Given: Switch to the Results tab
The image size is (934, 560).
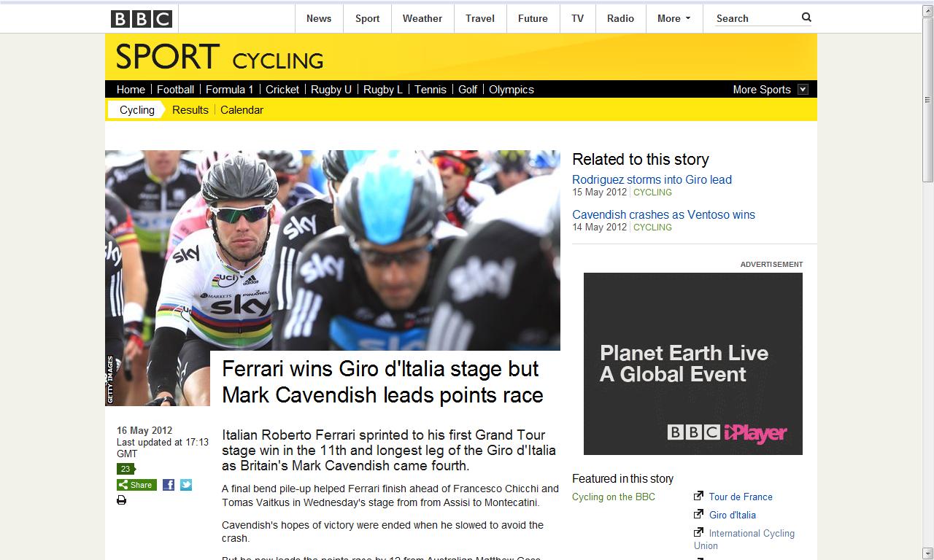Looking at the screenshot, I should coord(190,110).
